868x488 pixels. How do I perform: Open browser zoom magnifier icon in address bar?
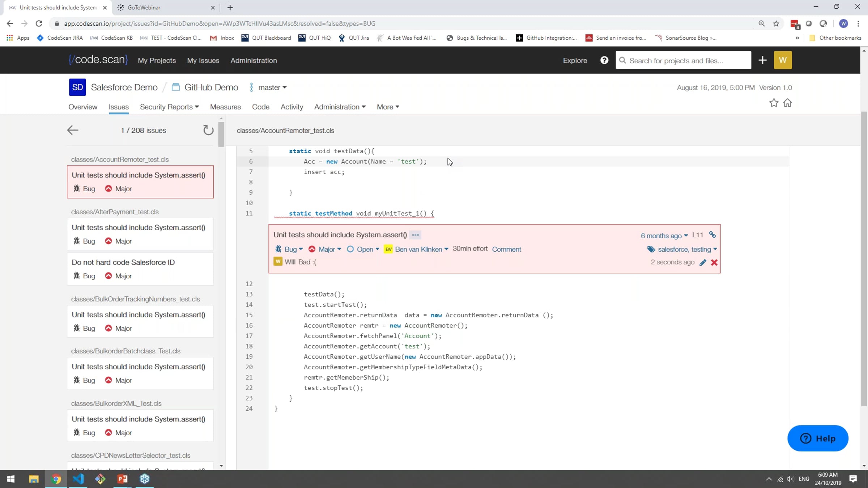coord(762,23)
